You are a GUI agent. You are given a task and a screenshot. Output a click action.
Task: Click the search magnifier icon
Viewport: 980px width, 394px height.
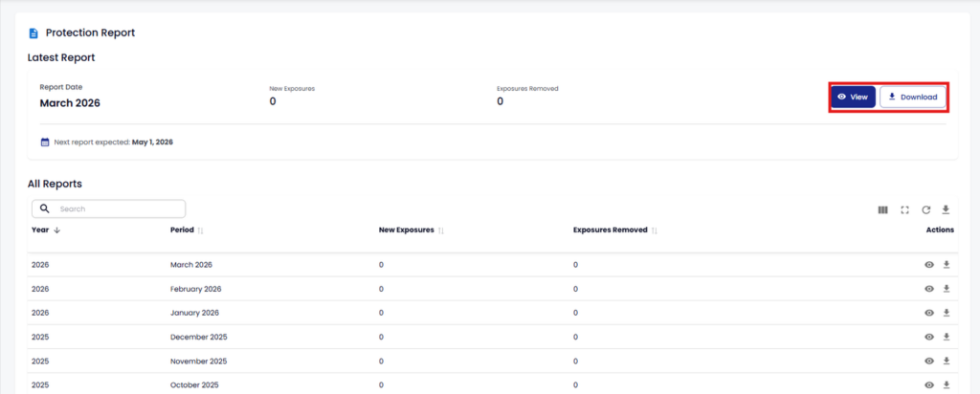tap(44, 208)
